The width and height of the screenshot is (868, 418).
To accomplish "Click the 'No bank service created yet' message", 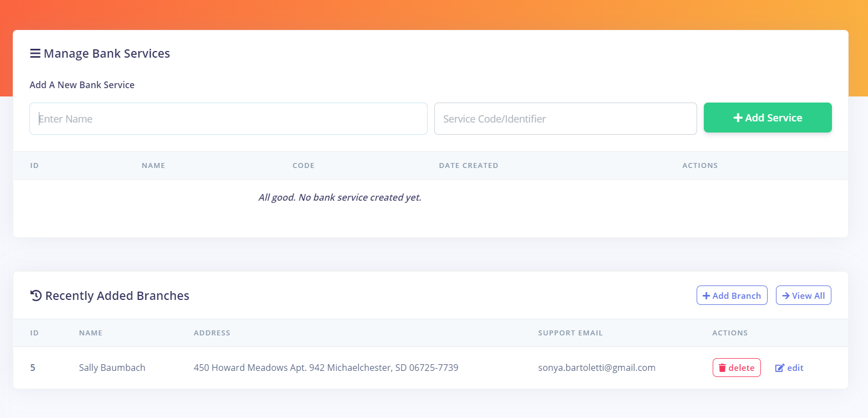I will pos(339,197).
